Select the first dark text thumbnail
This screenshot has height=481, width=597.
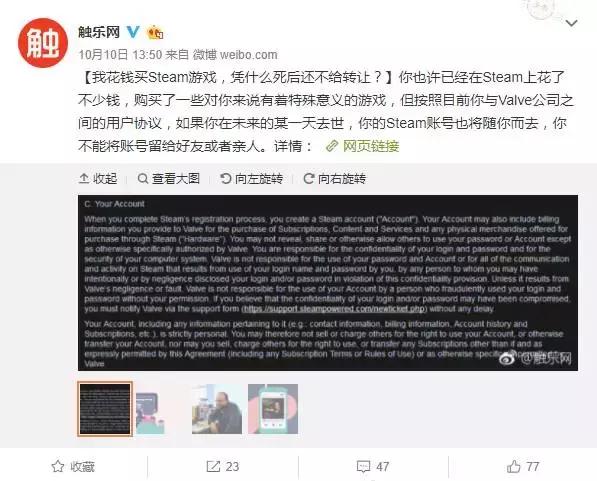coord(105,409)
